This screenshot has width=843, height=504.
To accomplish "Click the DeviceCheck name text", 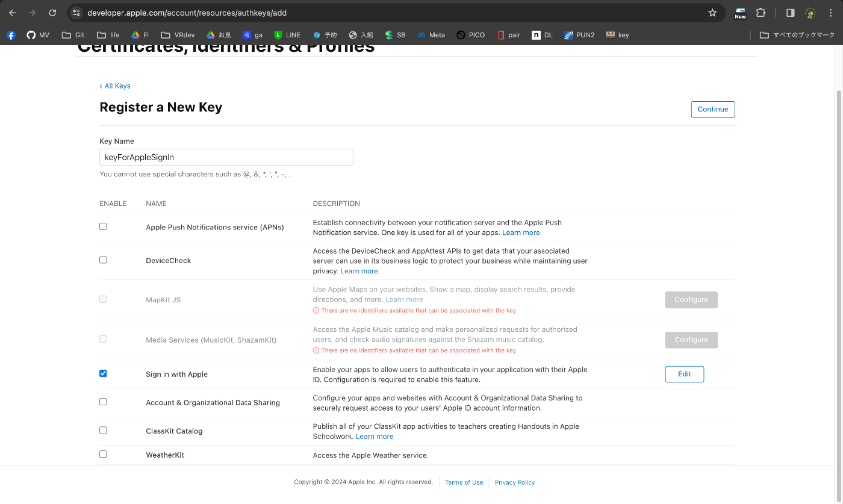I will (169, 261).
